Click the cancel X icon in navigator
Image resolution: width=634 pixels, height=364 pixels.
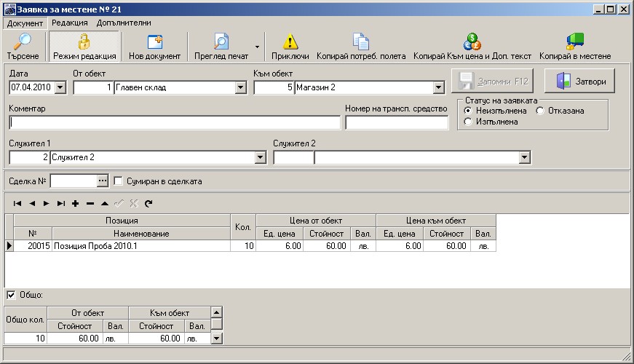(x=134, y=203)
